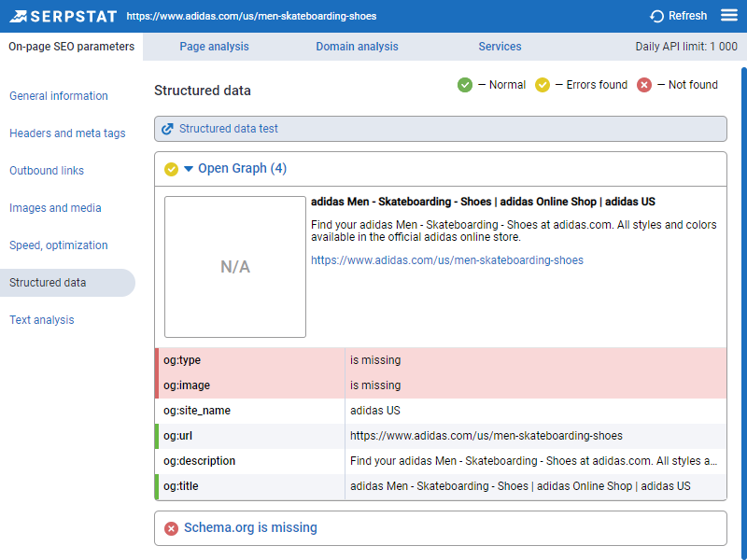Click the og:type property name

point(182,360)
